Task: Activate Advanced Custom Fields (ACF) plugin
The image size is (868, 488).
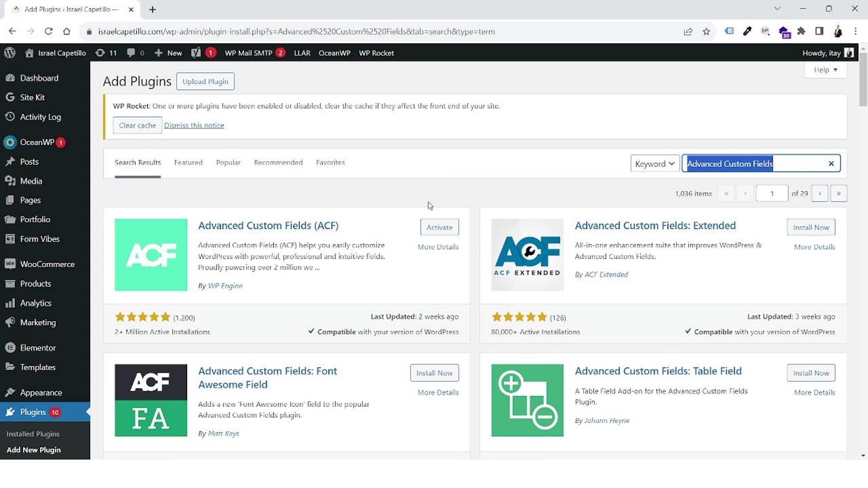Action: click(x=439, y=227)
